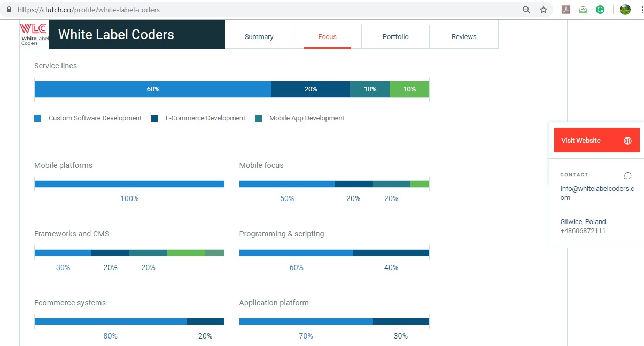
Task: Click the green segment of Mobile focus bar
Action: pyautogui.click(x=420, y=184)
